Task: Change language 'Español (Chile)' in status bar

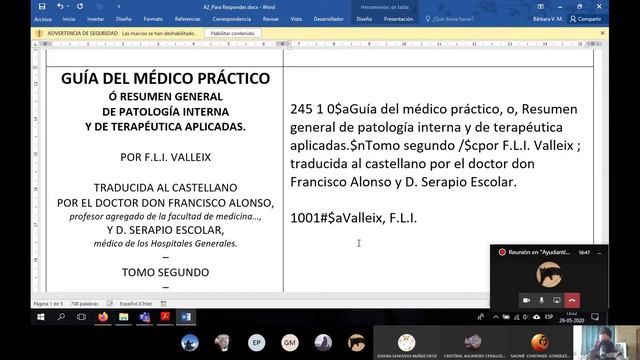Action: click(136, 304)
